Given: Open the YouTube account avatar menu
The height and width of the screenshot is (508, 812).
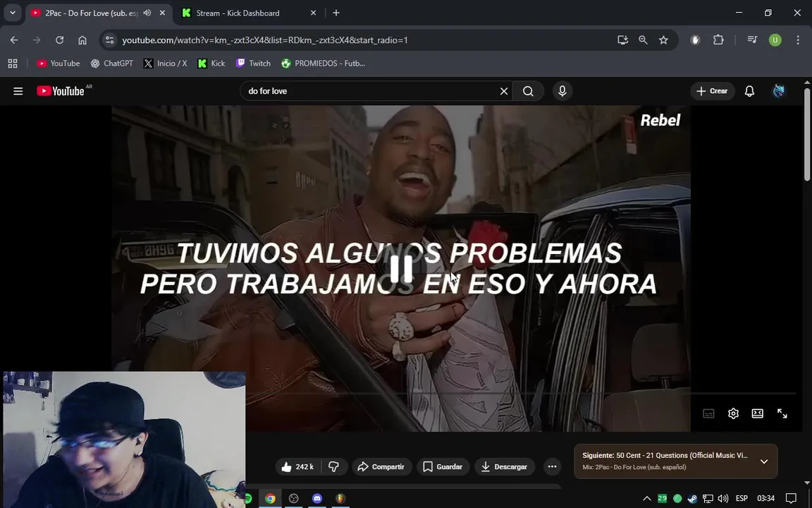Looking at the screenshot, I should [778, 91].
